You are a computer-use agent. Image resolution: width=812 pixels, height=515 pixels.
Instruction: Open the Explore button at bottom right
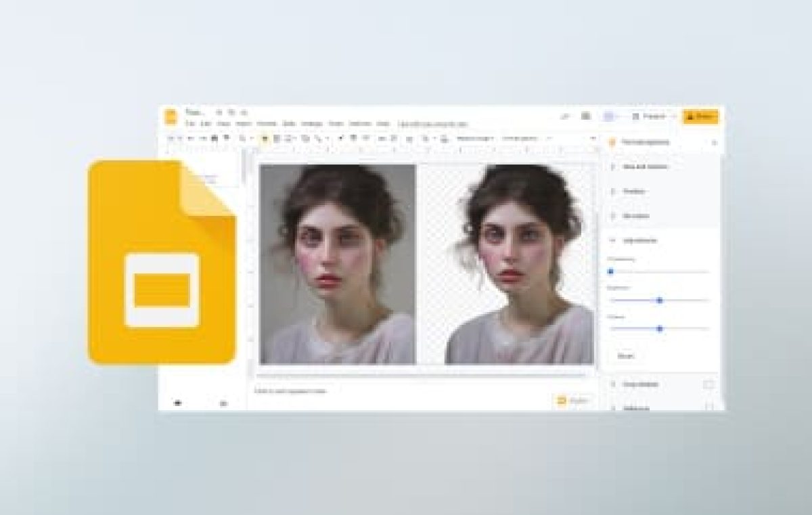point(573,401)
